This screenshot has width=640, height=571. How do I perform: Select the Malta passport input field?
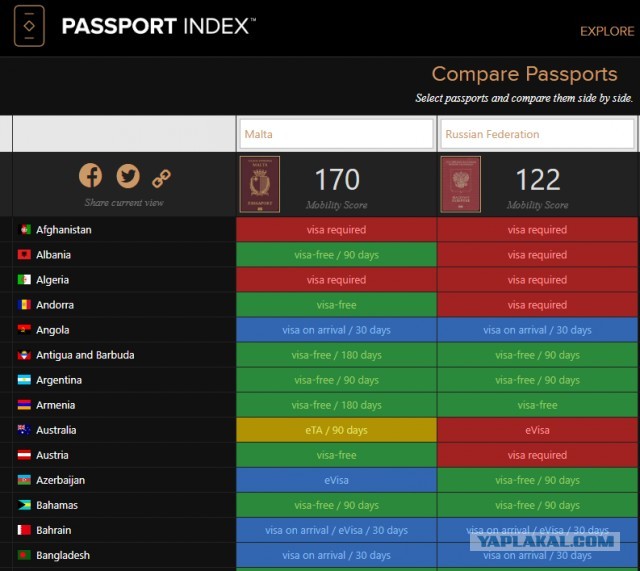tap(336, 134)
